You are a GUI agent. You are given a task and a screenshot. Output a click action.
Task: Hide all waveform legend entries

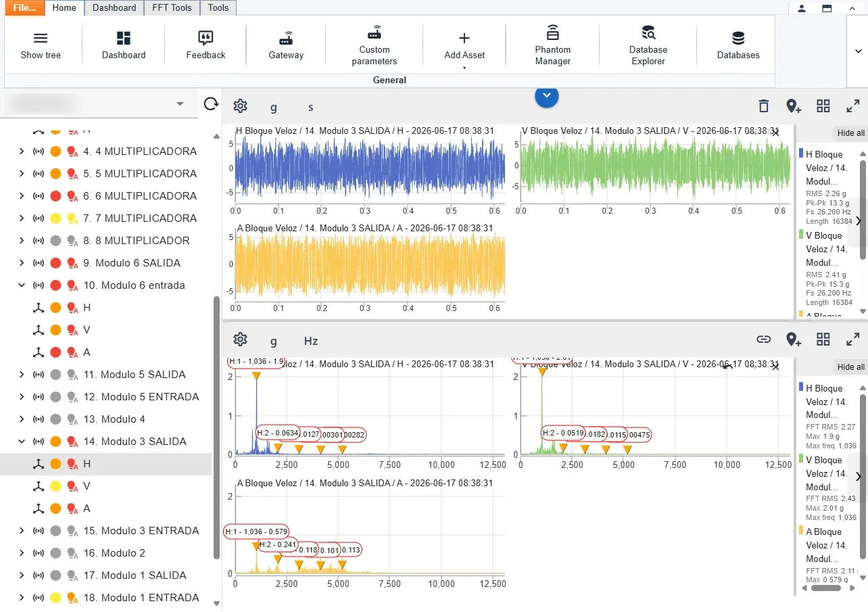[x=850, y=133]
